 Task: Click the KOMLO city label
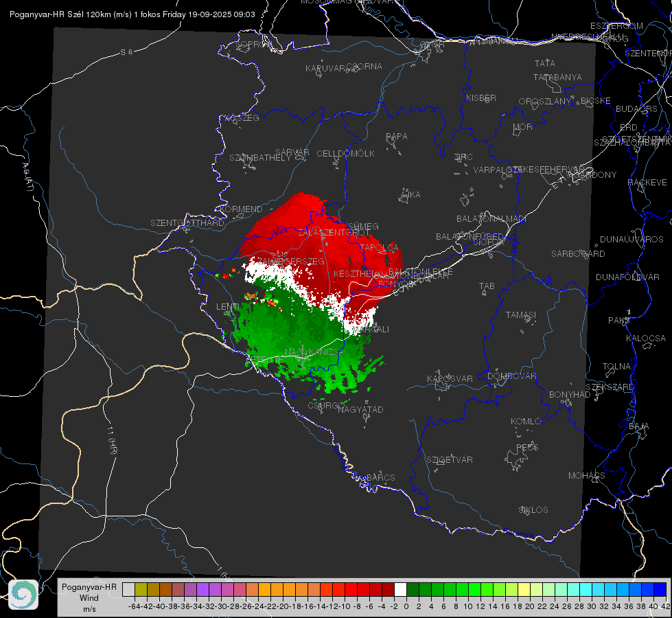(526, 422)
